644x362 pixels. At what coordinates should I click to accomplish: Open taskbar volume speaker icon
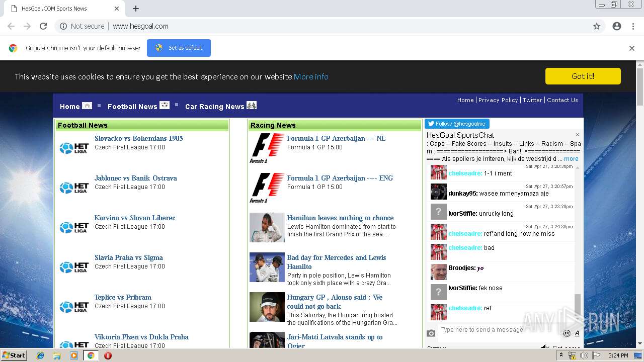pos(584,355)
